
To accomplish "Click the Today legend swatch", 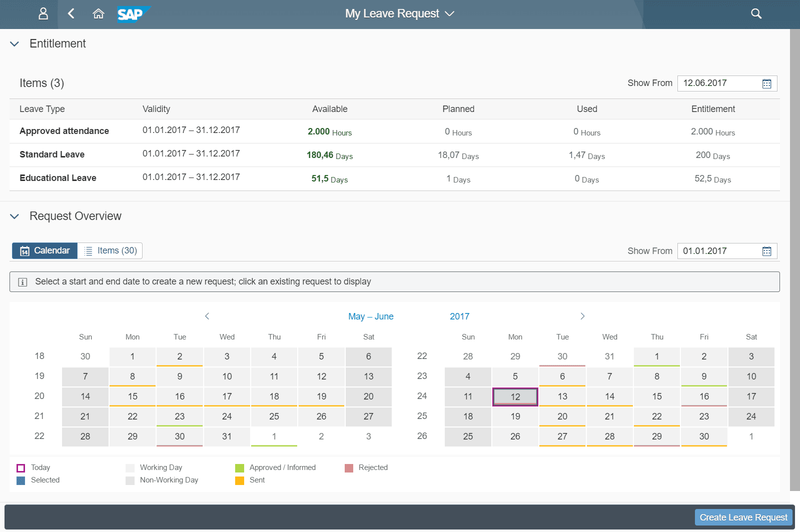I will click(21, 468).
